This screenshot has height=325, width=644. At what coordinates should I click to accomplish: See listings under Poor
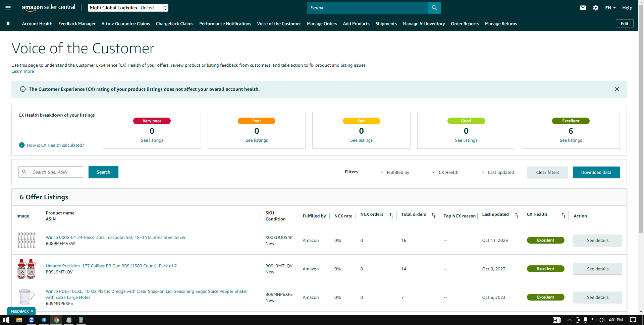point(257,140)
